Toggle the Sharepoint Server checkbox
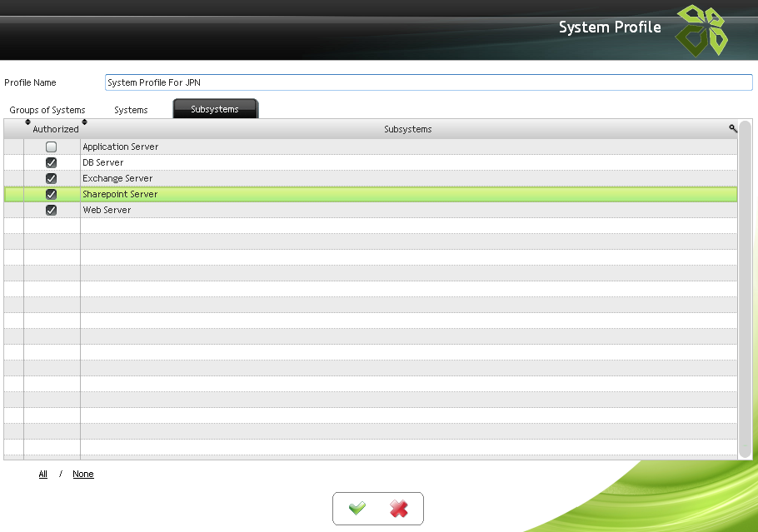The width and height of the screenshot is (758, 532). 51,194
